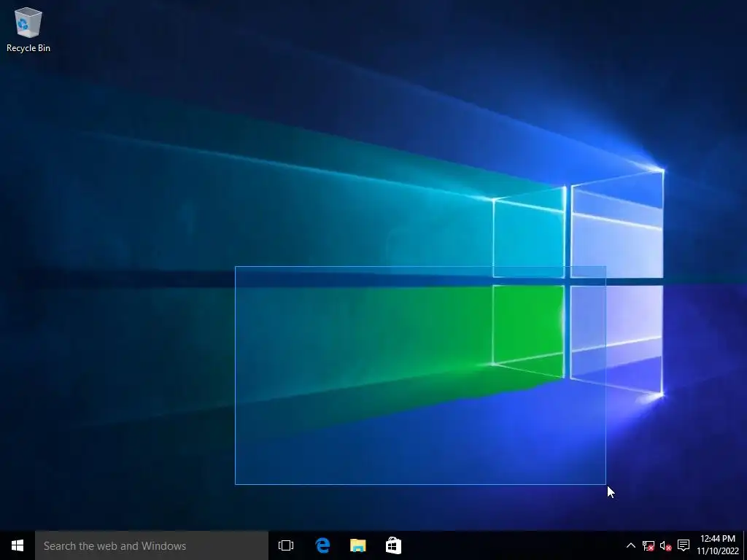Open the network status tray icon
747x560 pixels.
tap(648, 545)
